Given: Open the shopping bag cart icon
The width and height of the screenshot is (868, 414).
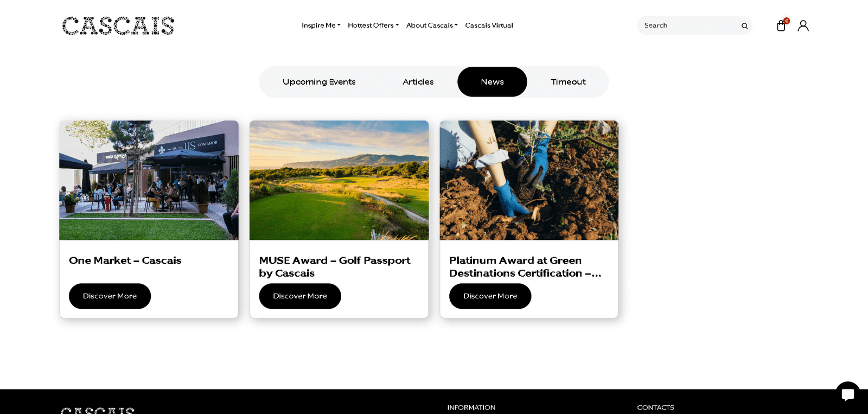Looking at the screenshot, I should coord(781,26).
